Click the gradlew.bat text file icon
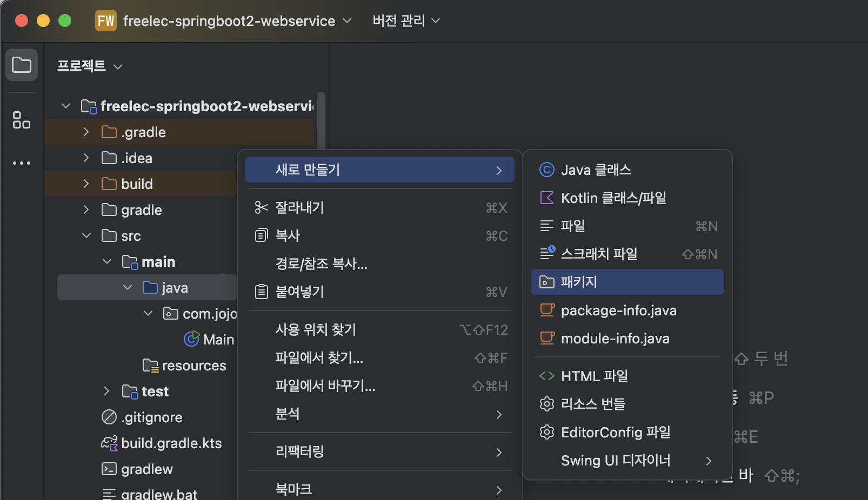 coord(109,494)
